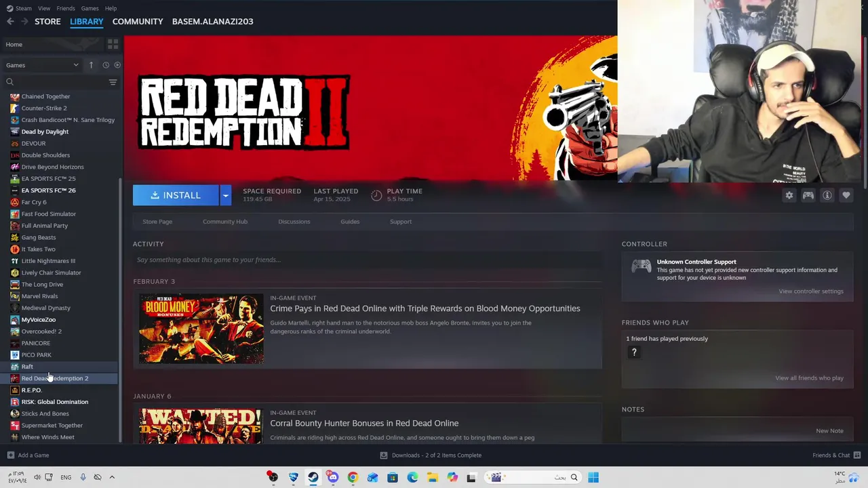Open BASEM.ALANAZI203 profile tab
Image resolution: width=868 pixels, height=488 pixels.
tap(213, 22)
